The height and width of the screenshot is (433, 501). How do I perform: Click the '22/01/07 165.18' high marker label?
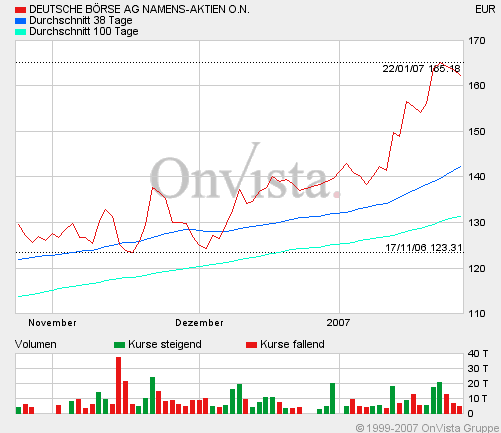[421, 69]
